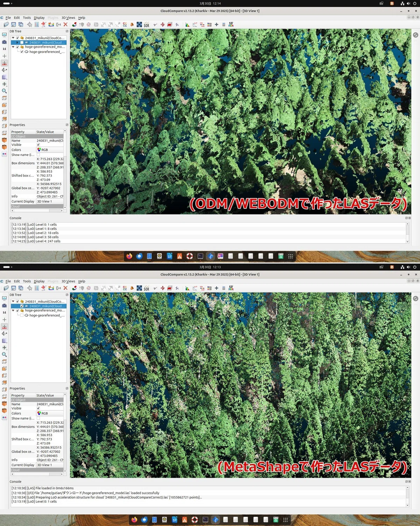
Task: Open the File menu in the ODM/WEBODM window
Action: (8, 17)
